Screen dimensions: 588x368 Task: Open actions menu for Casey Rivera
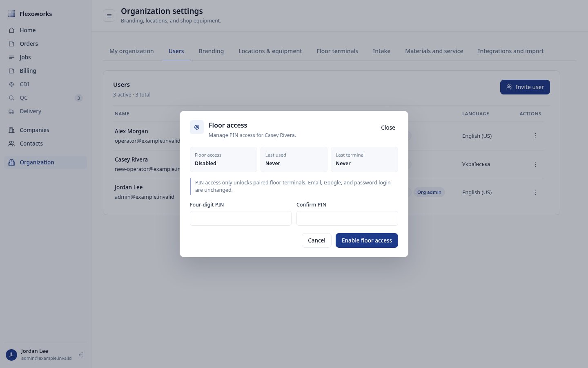tap(535, 164)
